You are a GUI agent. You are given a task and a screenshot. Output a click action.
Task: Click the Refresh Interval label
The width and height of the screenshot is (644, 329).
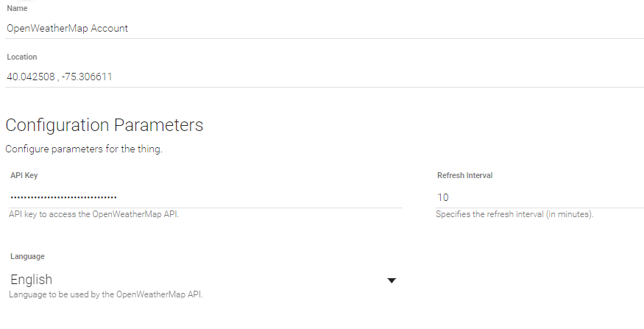point(464,176)
